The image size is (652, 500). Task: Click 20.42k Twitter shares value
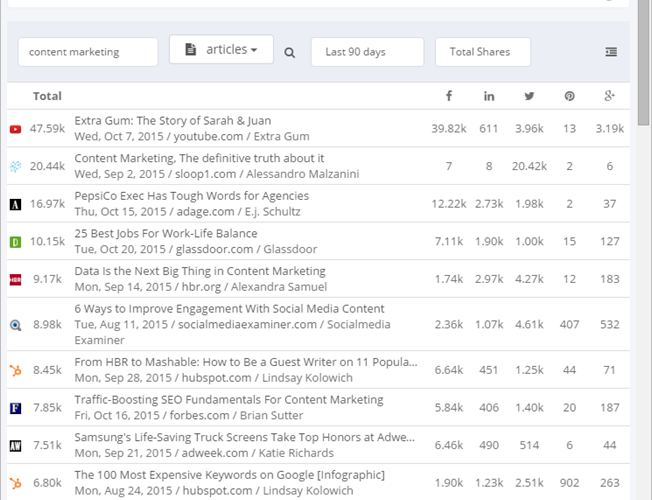(529, 166)
